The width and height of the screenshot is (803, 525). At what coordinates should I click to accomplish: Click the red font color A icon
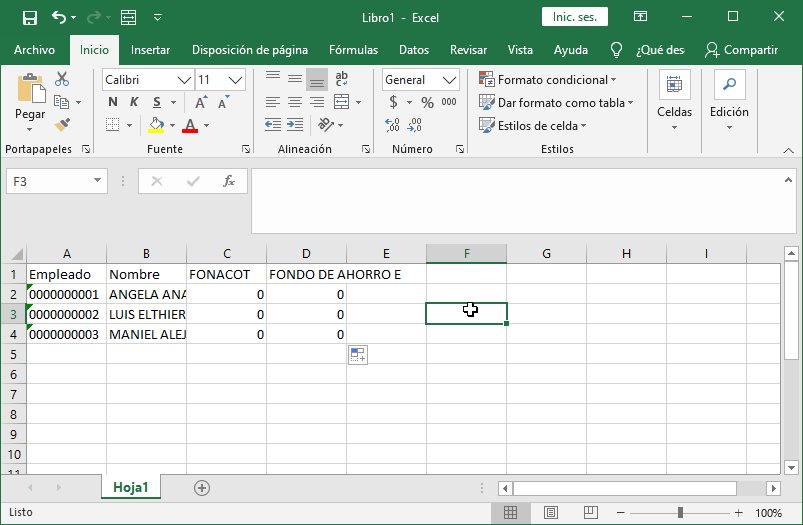pos(190,125)
